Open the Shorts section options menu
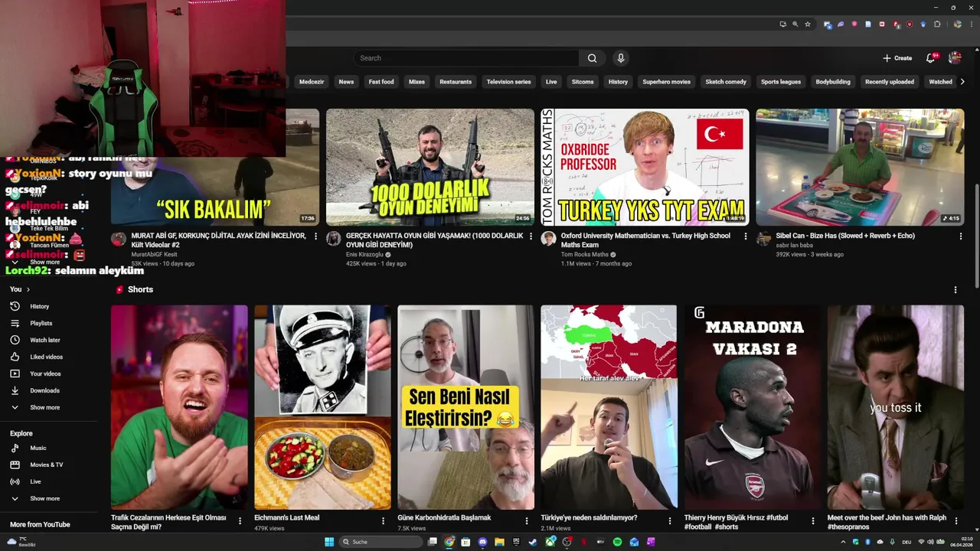Viewport: 980px width, 551px height. pyautogui.click(x=955, y=290)
